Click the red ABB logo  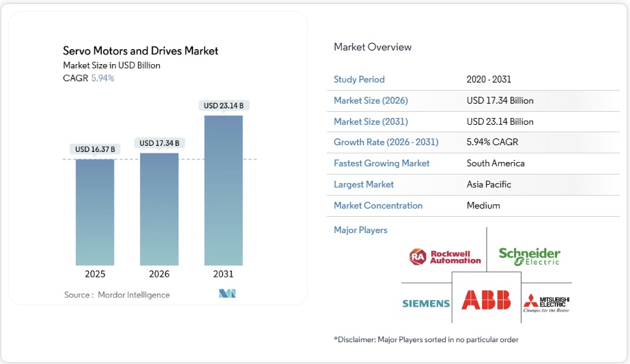(486, 301)
